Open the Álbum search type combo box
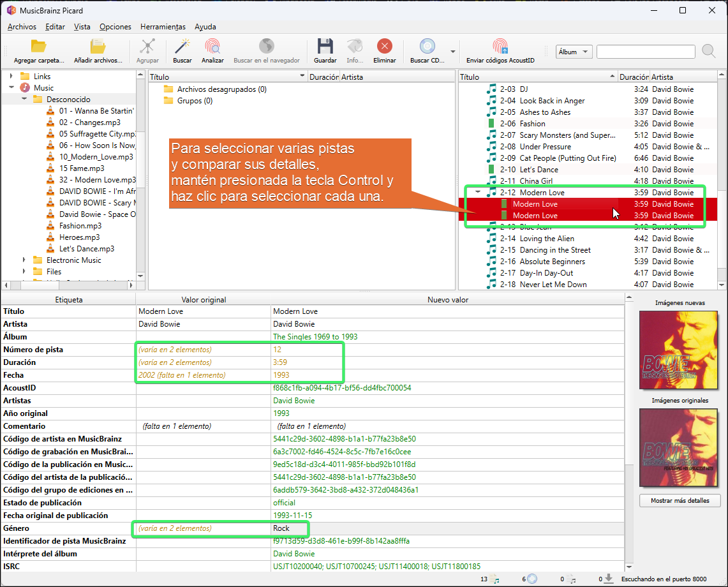This screenshot has width=728, height=587. (x=574, y=52)
